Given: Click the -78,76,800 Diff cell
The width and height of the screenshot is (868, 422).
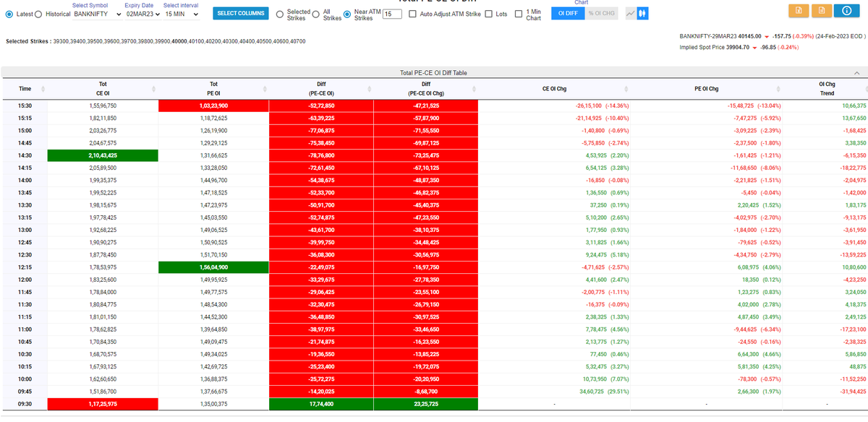Looking at the screenshot, I should (321, 155).
